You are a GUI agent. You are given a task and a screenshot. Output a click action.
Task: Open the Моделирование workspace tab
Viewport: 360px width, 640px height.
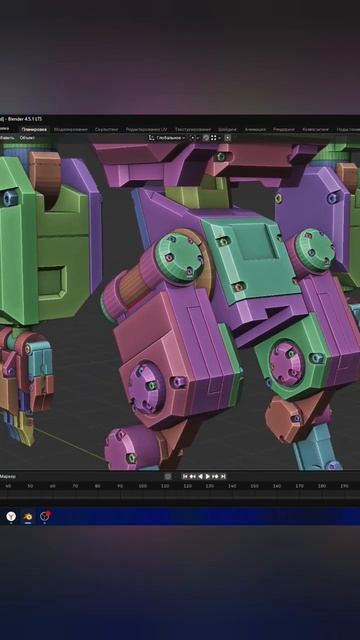[x=71, y=129]
